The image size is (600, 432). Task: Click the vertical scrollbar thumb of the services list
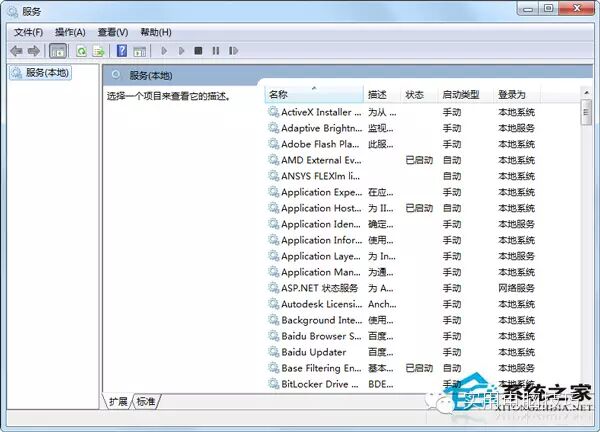point(586,112)
